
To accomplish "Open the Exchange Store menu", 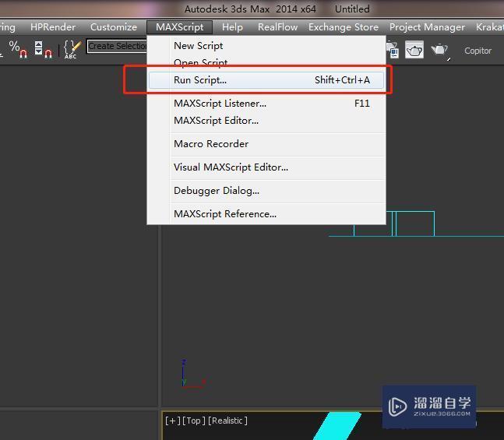I will (344, 27).
